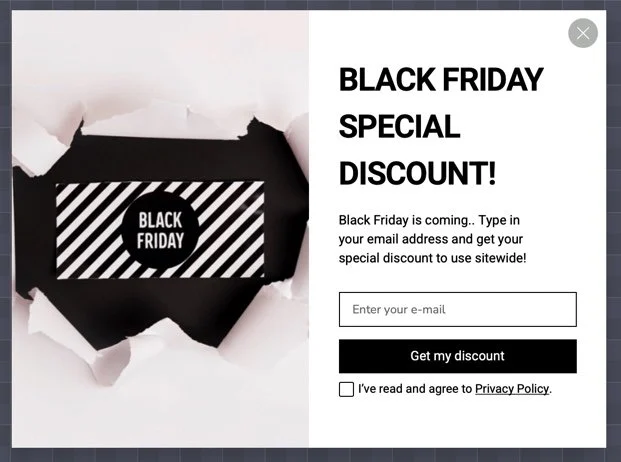Image resolution: width=621 pixels, height=462 pixels.
Task: Click empty white space below the checkbox
Action: (457, 425)
